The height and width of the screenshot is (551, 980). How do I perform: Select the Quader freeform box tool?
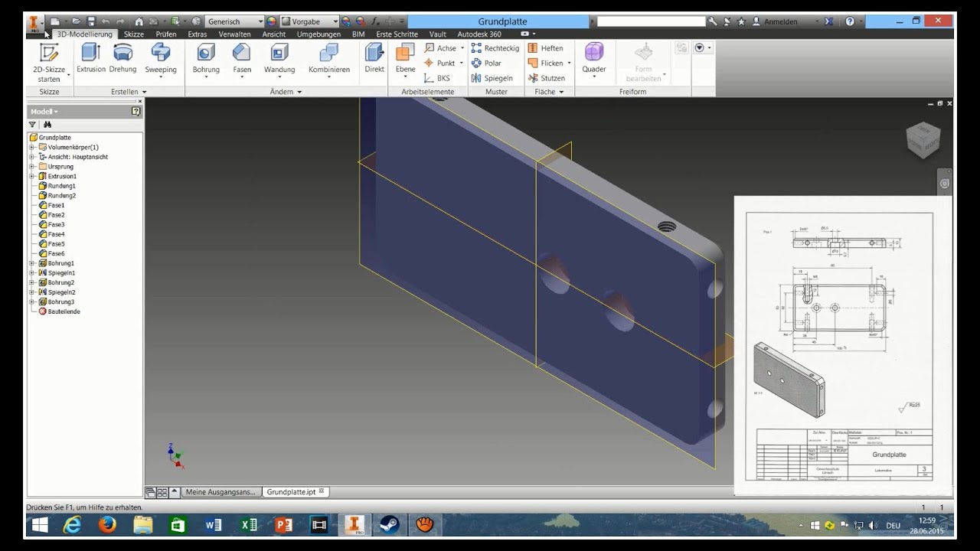point(594,59)
